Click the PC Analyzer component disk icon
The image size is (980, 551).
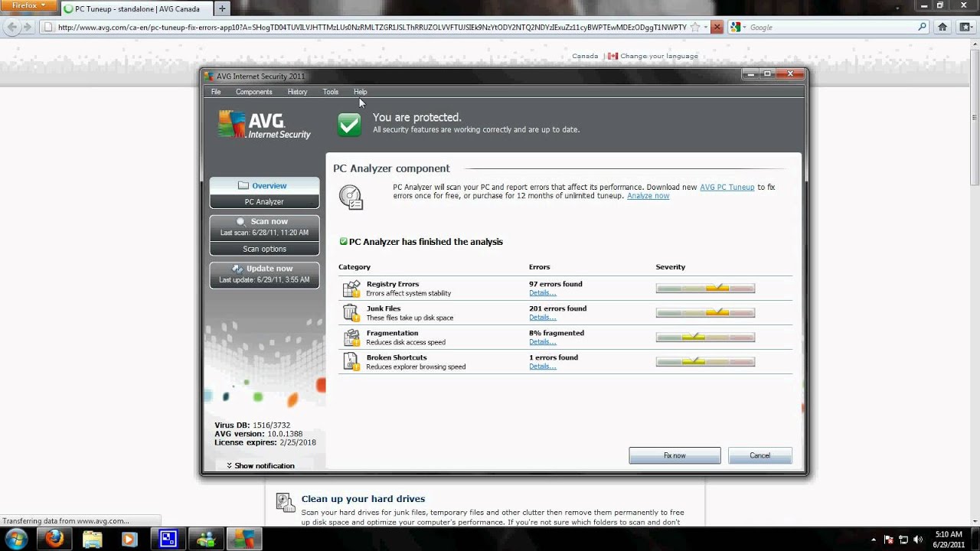point(351,197)
